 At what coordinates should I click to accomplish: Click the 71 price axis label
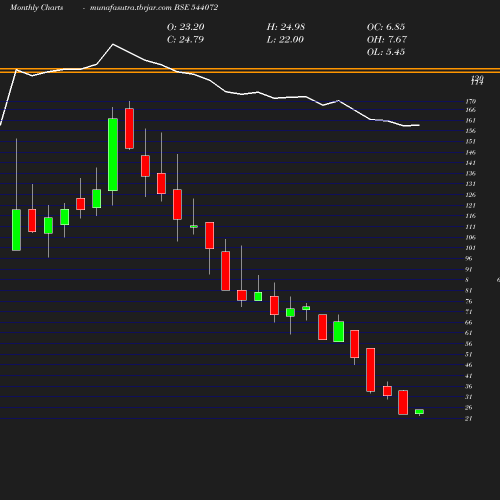[x=469, y=312]
